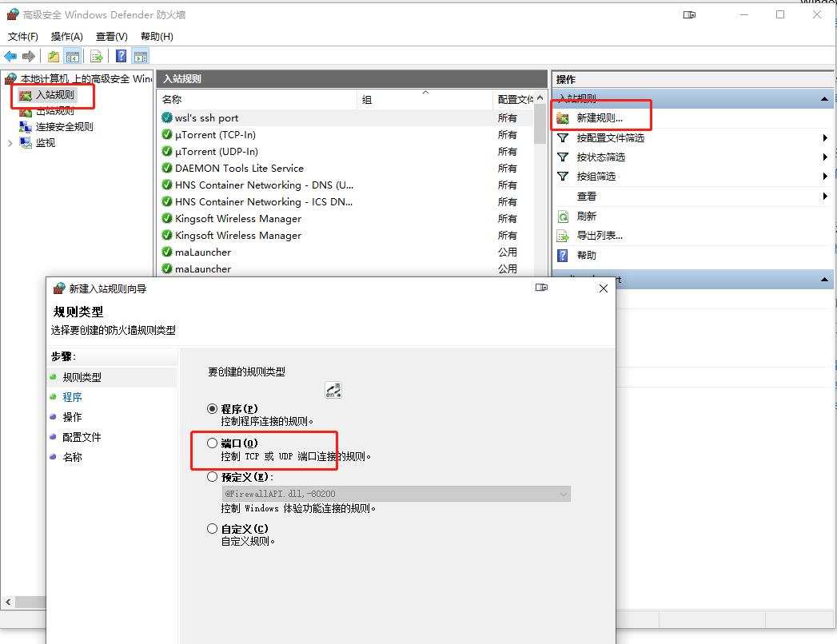The image size is (837, 644).
Task: Toggle the action pane toolbar icon
Action: pos(141,56)
